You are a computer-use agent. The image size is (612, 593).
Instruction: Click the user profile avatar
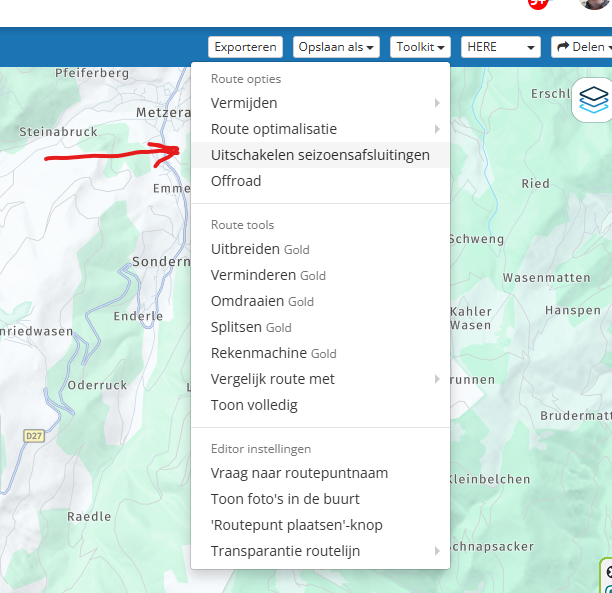tap(595, 4)
